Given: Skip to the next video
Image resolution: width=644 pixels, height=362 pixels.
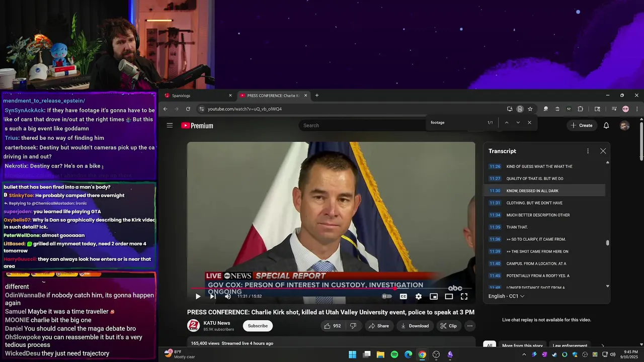Looking at the screenshot, I should (x=213, y=297).
